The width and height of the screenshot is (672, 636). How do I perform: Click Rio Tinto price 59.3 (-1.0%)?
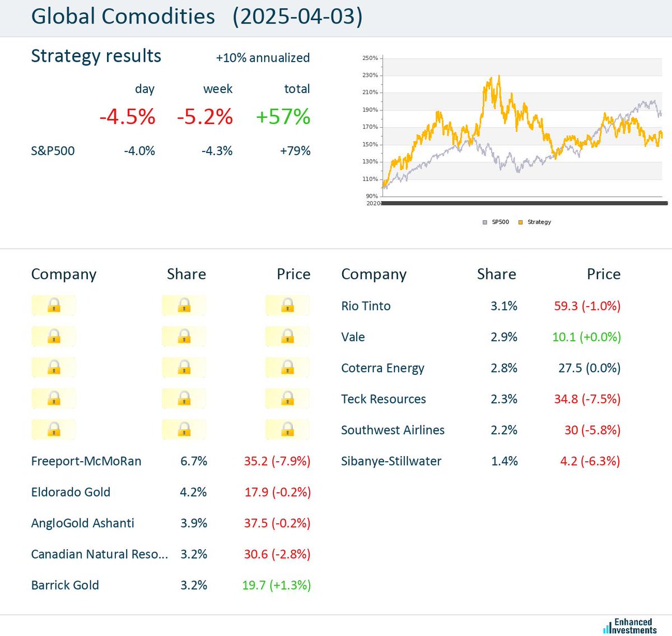point(587,306)
